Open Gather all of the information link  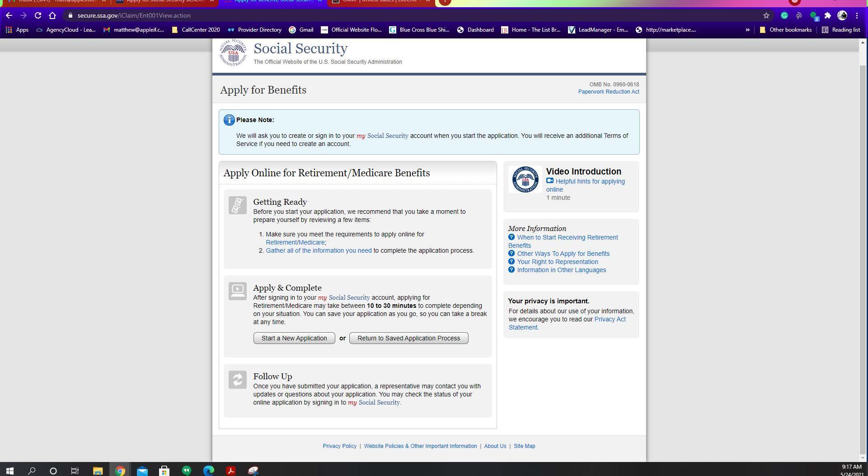click(x=319, y=250)
